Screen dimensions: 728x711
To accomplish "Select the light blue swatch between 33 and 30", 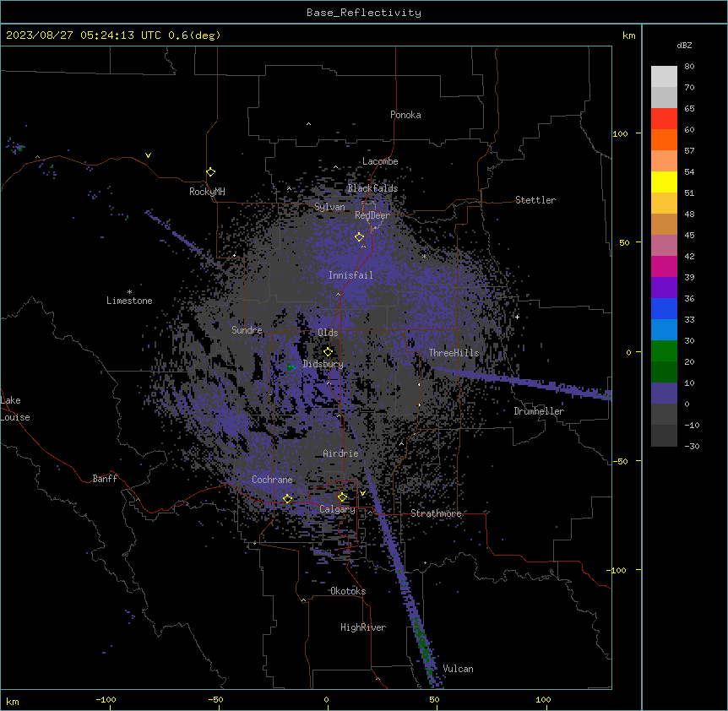I will (664, 330).
